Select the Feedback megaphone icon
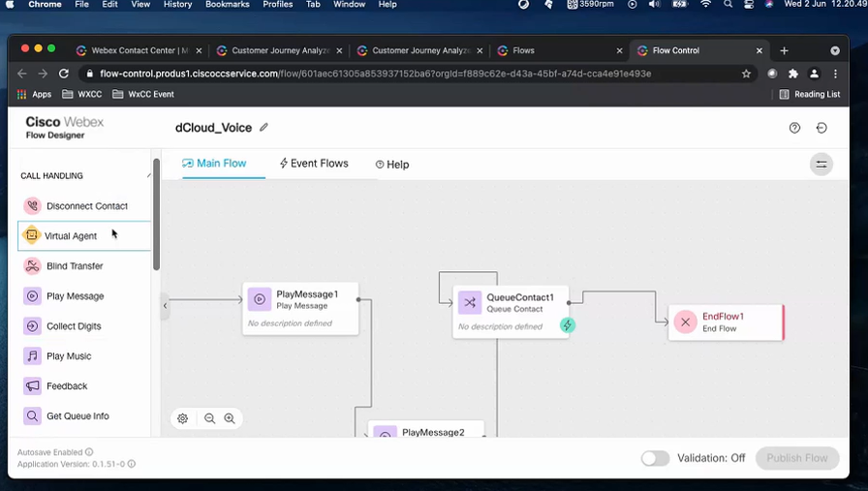Screen dimensions: 868x491 pyautogui.click(x=32, y=386)
